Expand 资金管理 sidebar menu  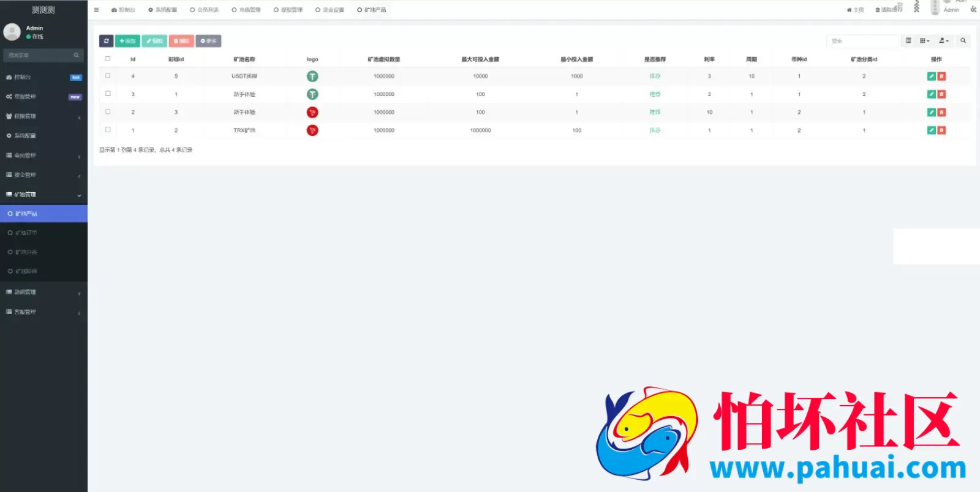(x=43, y=175)
